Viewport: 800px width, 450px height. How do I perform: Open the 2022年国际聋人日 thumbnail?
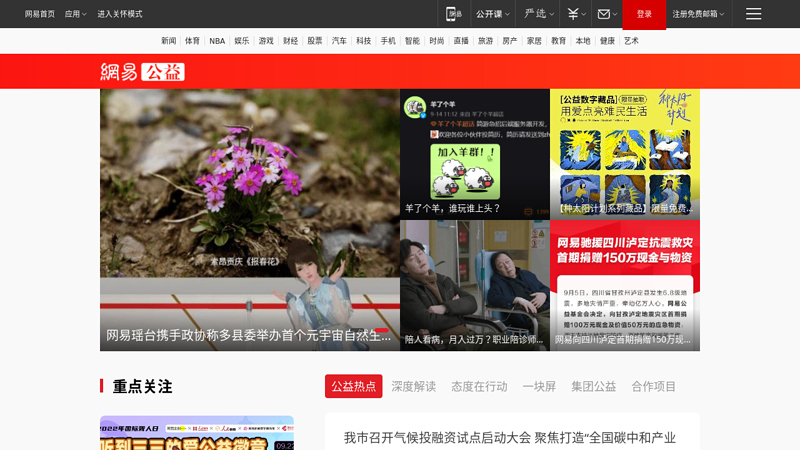tap(197, 433)
